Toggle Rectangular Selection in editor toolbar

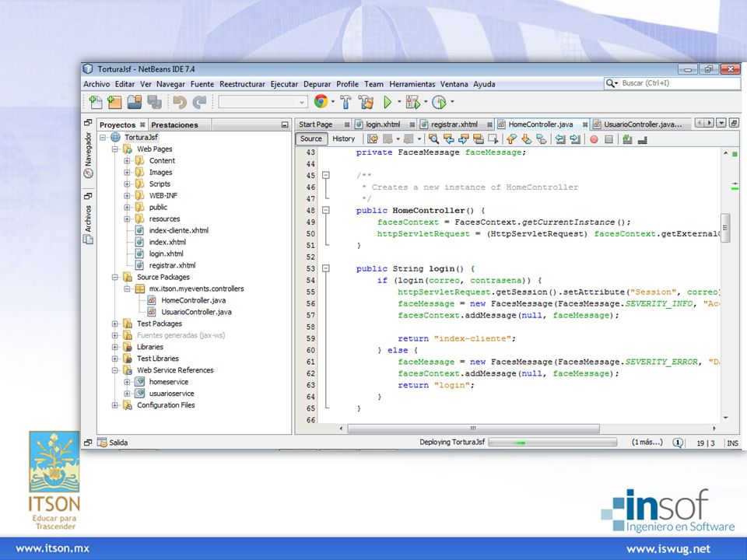(493, 139)
